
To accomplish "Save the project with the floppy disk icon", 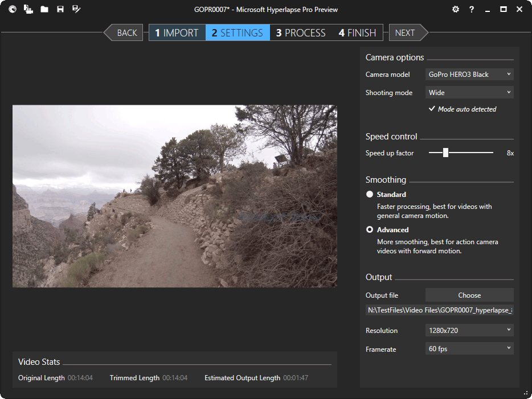I will pyautogui.click(x=60, y=9).
